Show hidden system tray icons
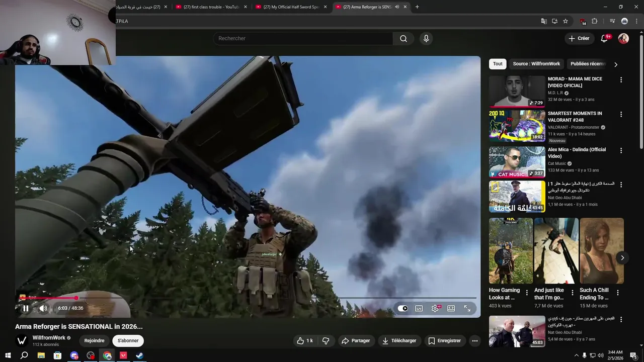 pos(577,355)
